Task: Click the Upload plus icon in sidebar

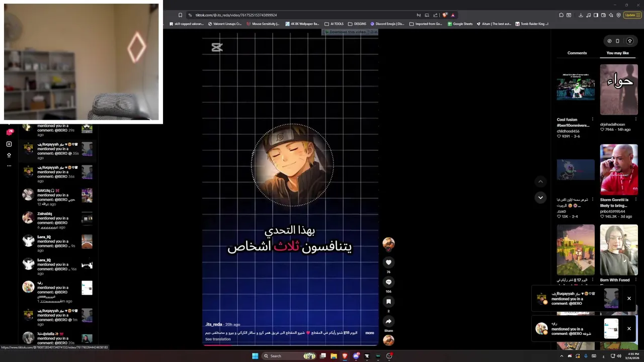Action: point(9,144)
